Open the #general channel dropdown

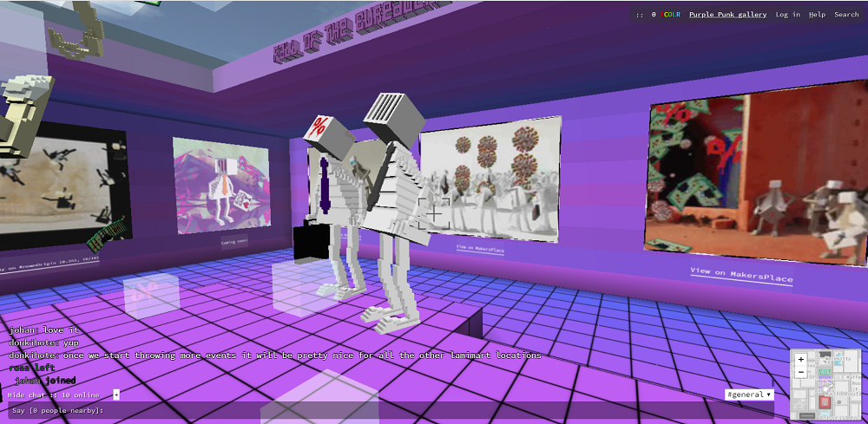(x=748, y=395)
